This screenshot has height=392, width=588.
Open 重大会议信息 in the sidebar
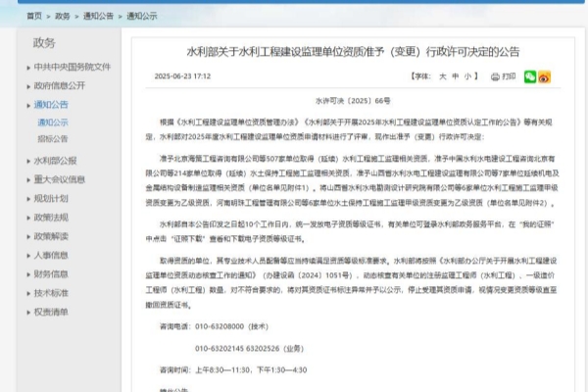60,179
